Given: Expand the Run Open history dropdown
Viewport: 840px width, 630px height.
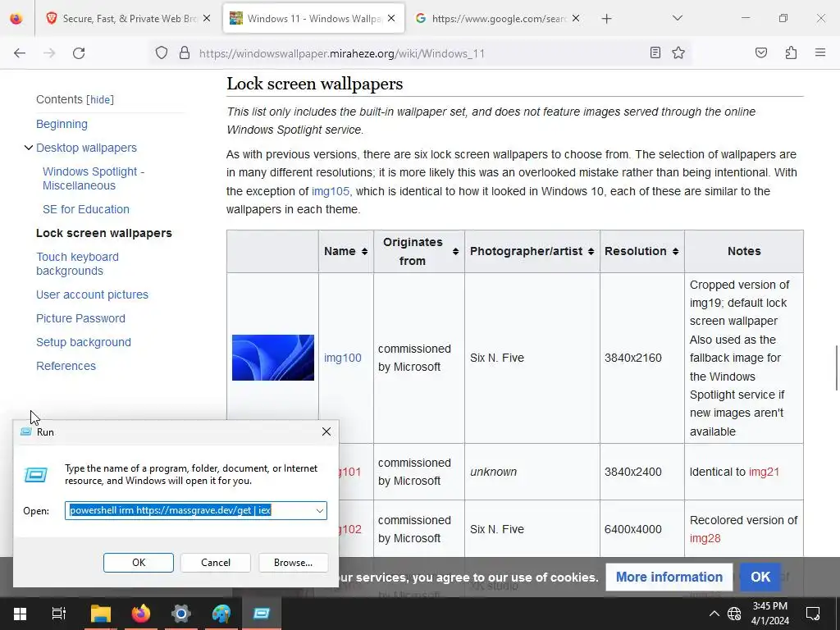Looking at the screenshot, I should point(320,511).
